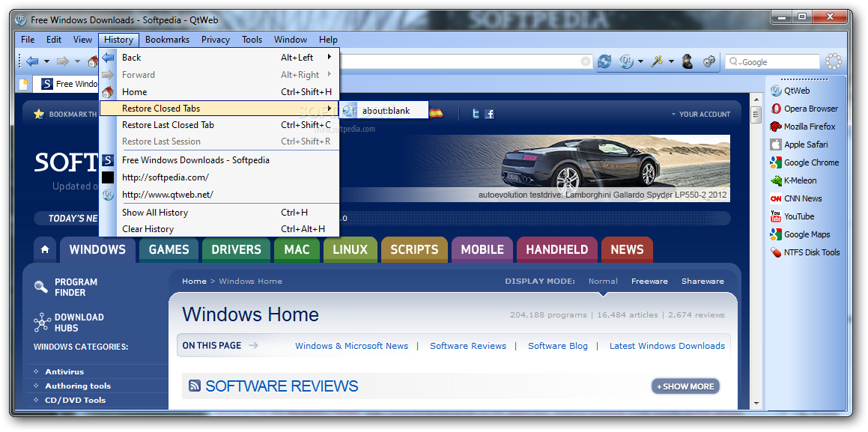Open the YouTube bookmark
The height and width of the screenshot is (432, 868).
[x=792, y=216]
